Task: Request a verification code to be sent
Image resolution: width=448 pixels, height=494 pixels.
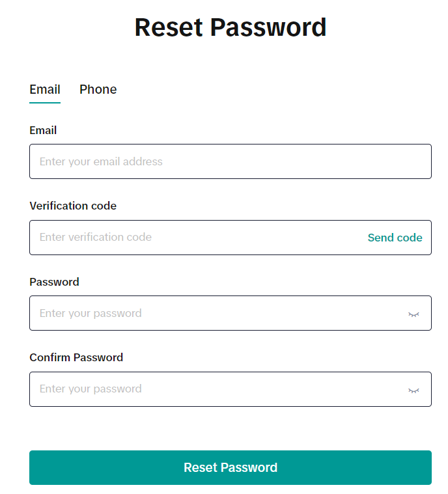Action: click(395, 238)
